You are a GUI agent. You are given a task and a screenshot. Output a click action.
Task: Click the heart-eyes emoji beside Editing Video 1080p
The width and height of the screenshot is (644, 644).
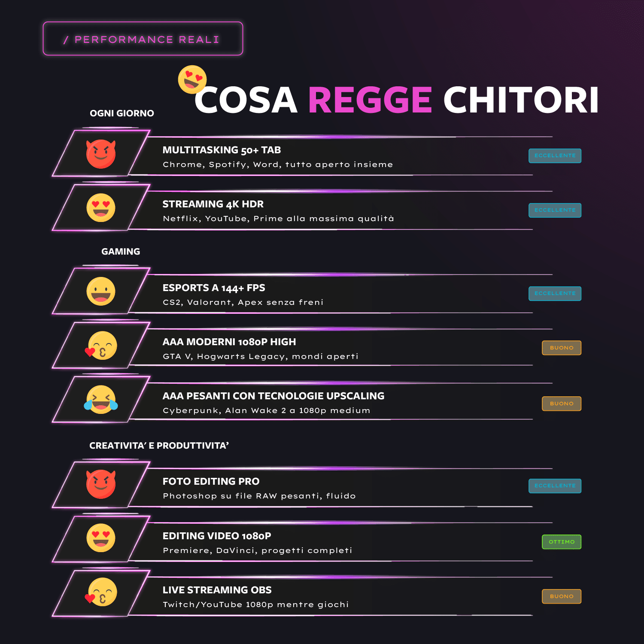[101, 538]
